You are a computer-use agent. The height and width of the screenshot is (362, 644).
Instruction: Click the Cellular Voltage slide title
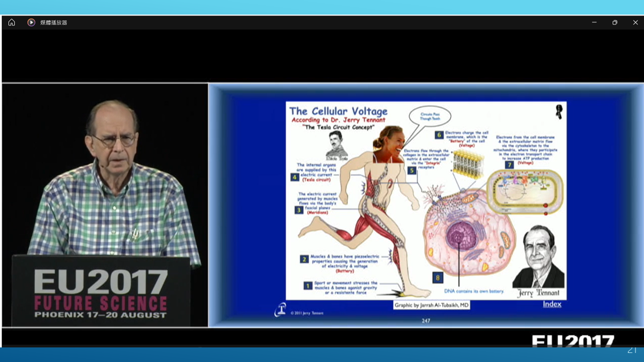pyautogui.click(x=338, y=111)
